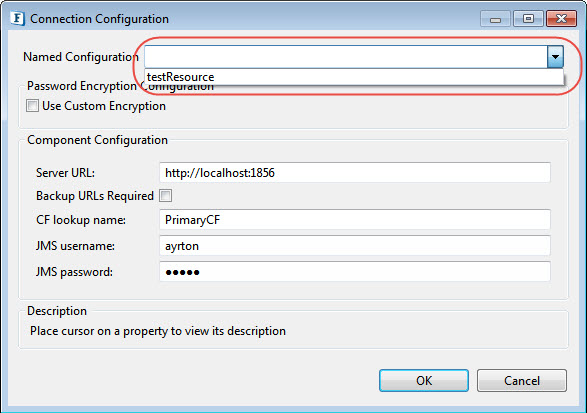Click the Description help text area
The width and height of the screenshot is (587, 413).
coord(158,331)
